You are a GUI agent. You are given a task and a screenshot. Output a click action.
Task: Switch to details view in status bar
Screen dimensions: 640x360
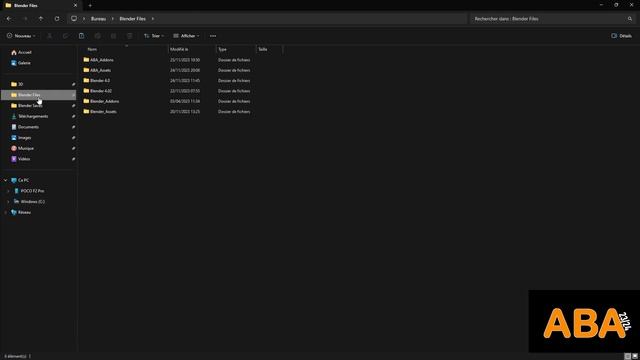click(627, 356)
